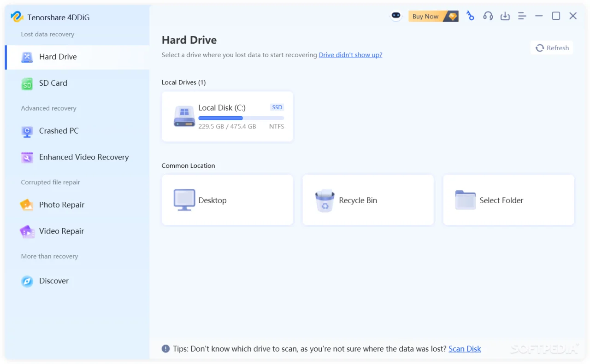Open the robot assistant icon
The width and height of the screenshot is (590, 364).
(x=396, y=16)
